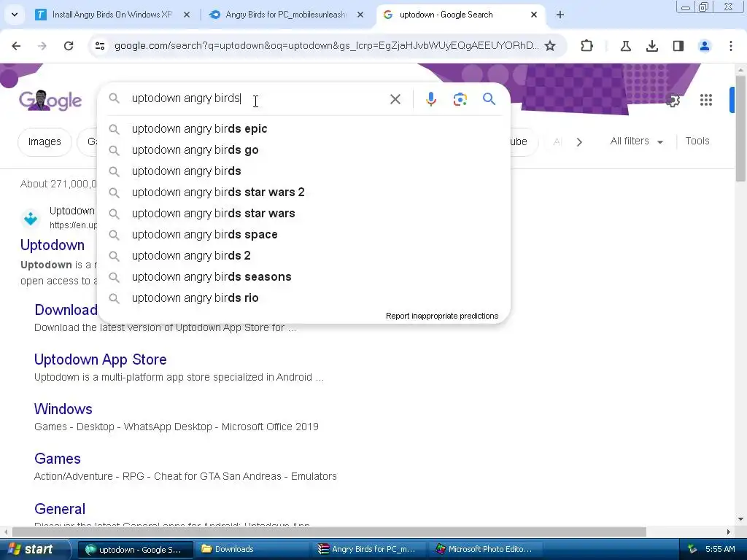Screen dimensions: 747x560
Task: Open the tab search dropdown arrow
Action: coord(15,15)
